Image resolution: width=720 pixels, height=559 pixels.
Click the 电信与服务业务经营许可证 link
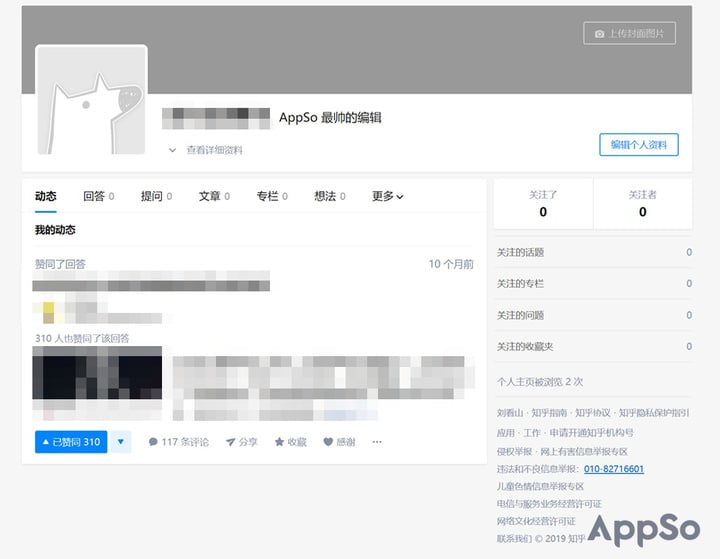tap(549, 504)
